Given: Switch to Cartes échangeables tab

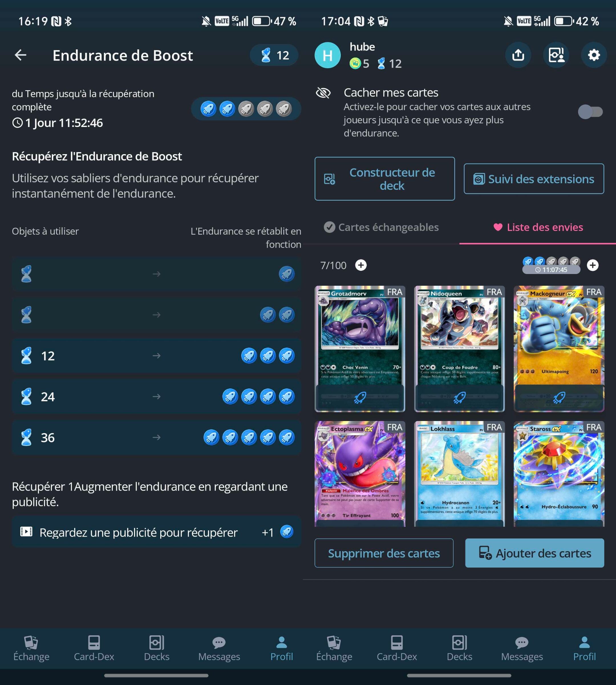Looking at the screenshot, I should [381, 227].
